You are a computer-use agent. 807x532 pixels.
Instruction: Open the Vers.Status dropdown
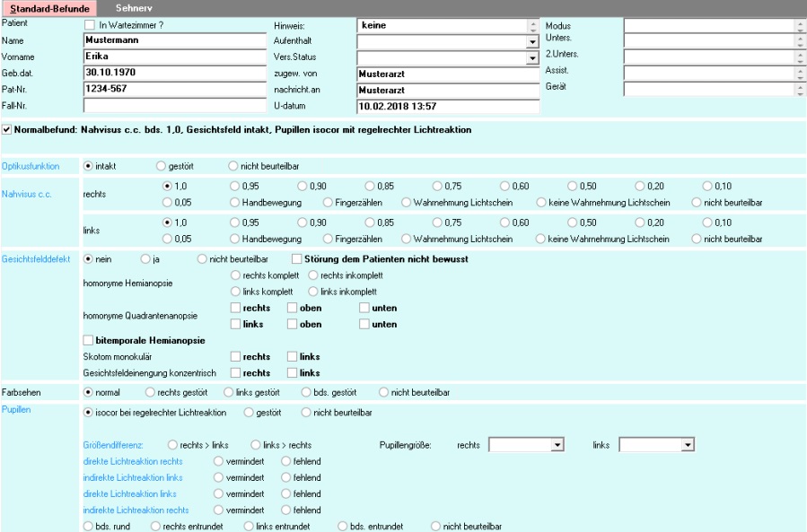click(532, 58)
